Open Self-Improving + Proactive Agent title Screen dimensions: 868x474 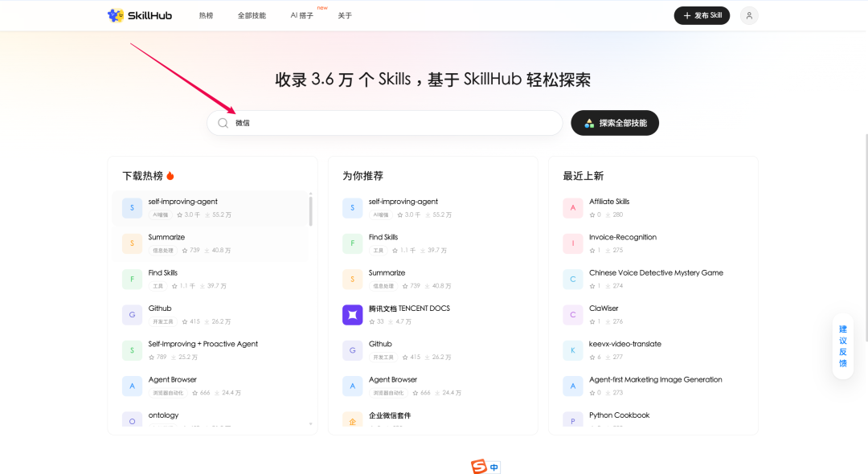pos(203,344)
